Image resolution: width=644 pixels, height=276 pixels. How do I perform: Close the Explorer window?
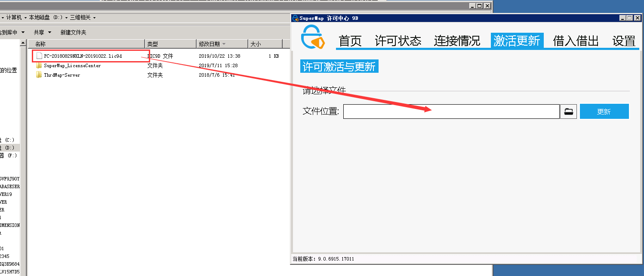(487, 6)
